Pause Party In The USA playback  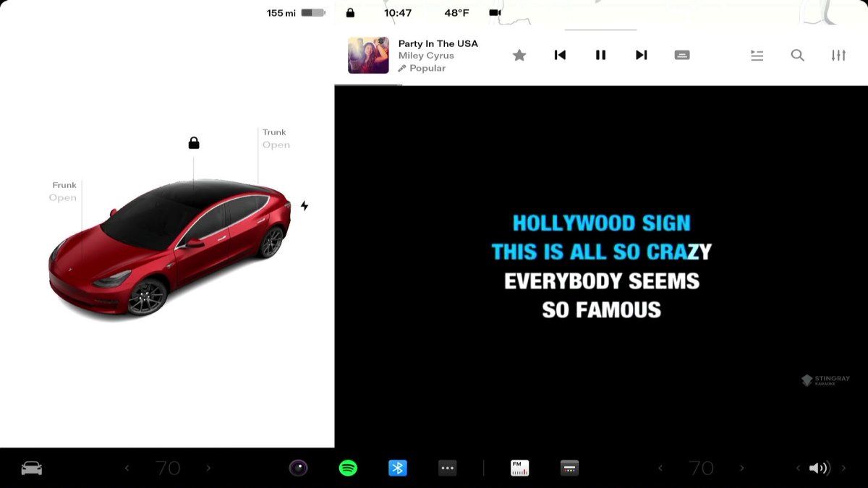tap(600, 55)
